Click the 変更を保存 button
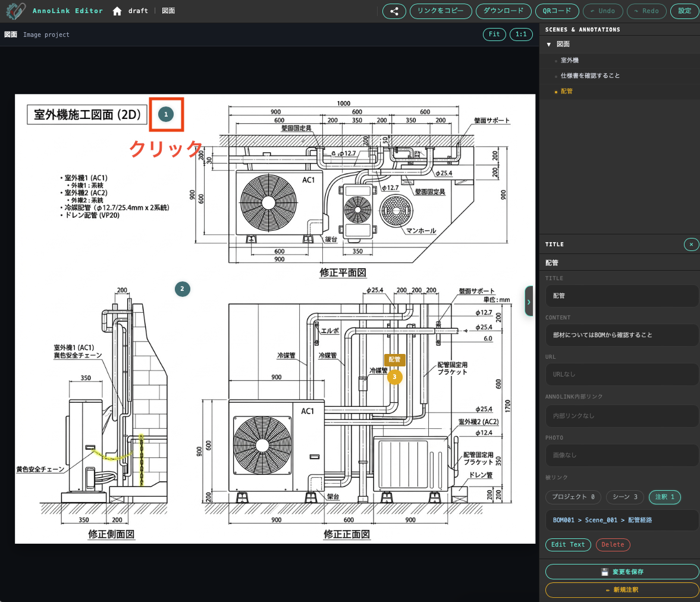This screenshot has width=700, height=602. pyautogui.click(x=621, y=572)
